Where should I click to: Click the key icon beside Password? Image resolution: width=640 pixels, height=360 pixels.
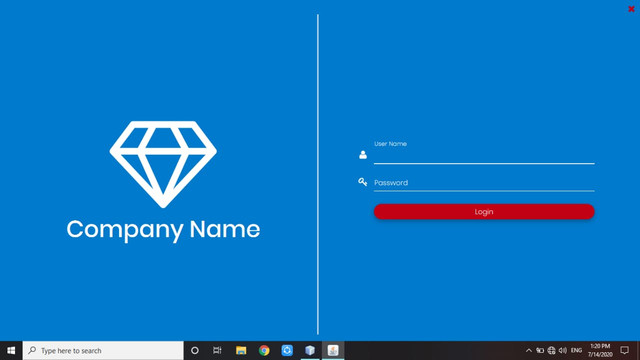[362, 182]
